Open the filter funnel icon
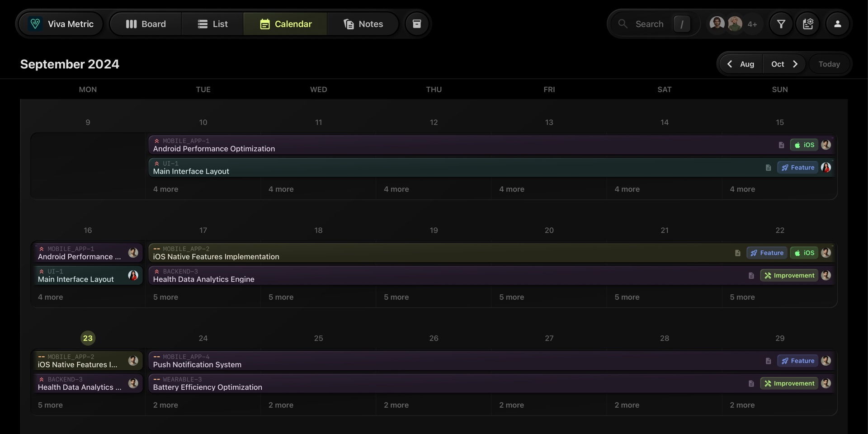This screenshot has height=434, width=868. [x=781, y=24]
